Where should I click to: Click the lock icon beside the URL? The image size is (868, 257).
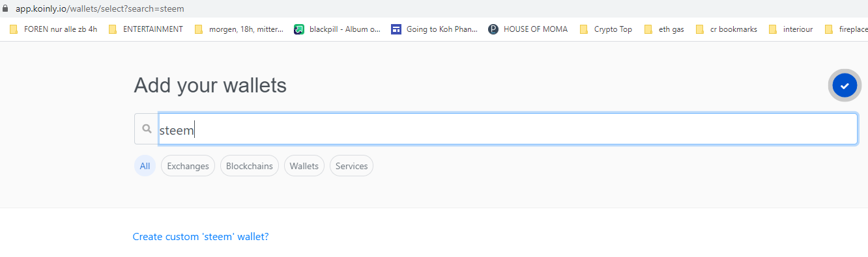(x=6, y=9)
